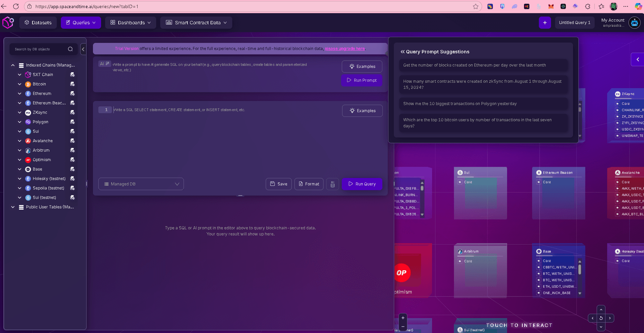
Task: Reset the 3D view rotation
Action: [601, 318]
